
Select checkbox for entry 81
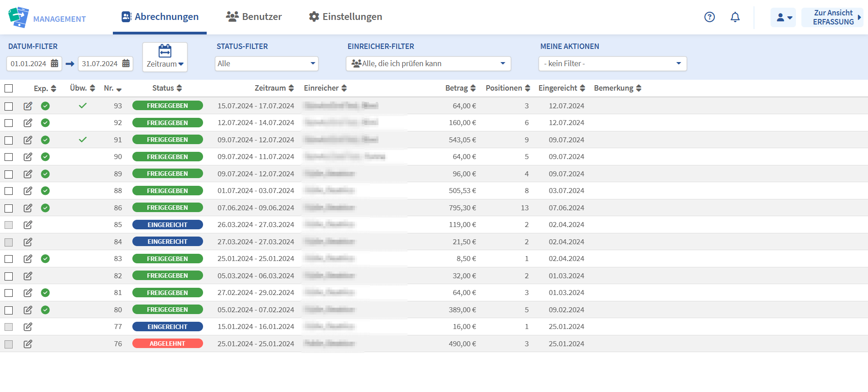pyautogui.click(x=9, y=293)
